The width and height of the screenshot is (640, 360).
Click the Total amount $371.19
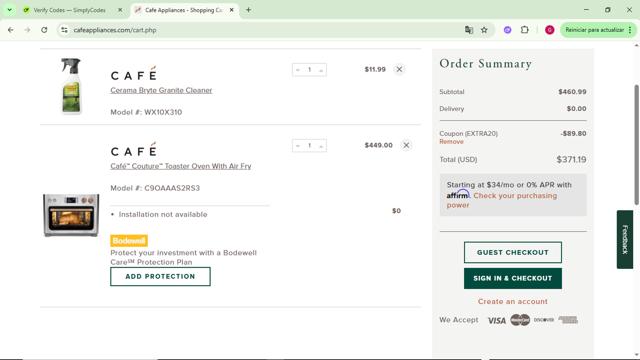click(x=571, y=160)
